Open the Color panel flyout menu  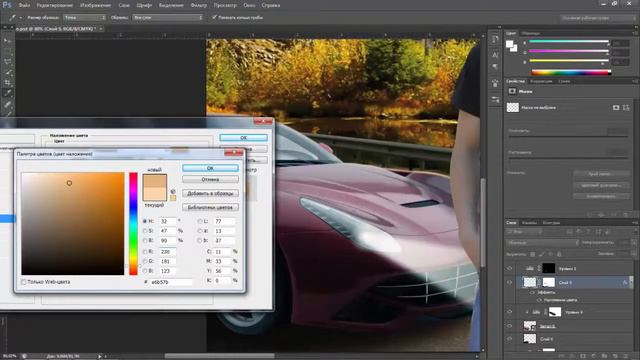click(x=635, y=33)
